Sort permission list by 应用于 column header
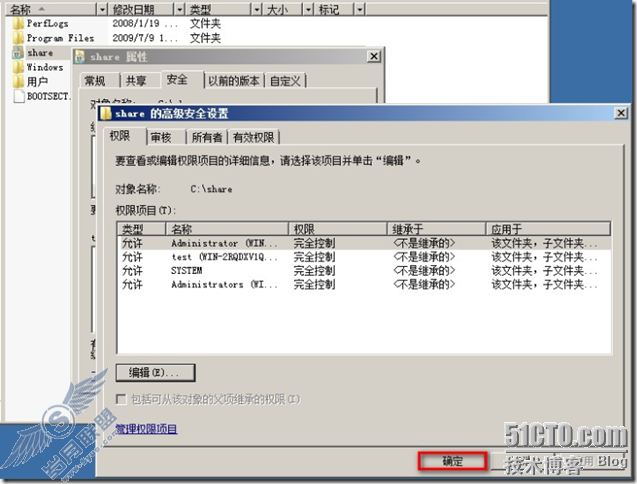The width and height of the screenshot is (637, 484). 548,229
